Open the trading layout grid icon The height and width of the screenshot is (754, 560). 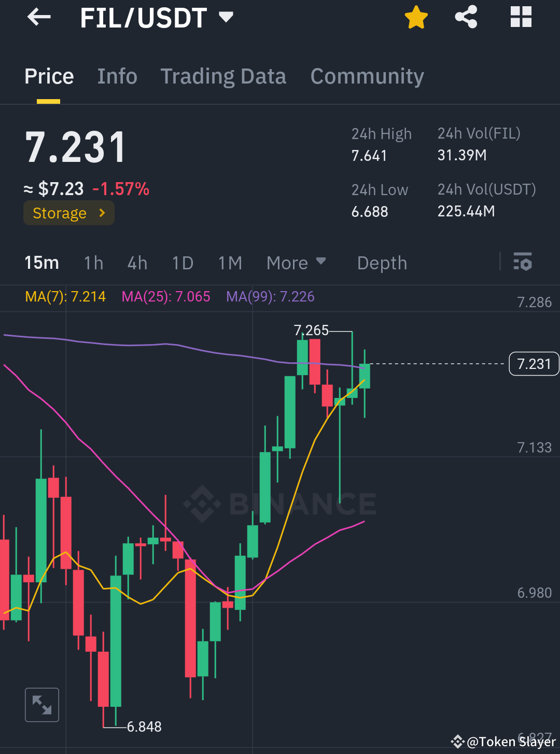tap(520, 17)
